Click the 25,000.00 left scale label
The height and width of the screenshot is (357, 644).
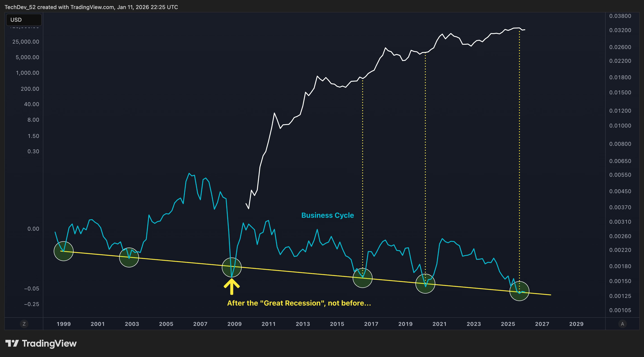26,42
